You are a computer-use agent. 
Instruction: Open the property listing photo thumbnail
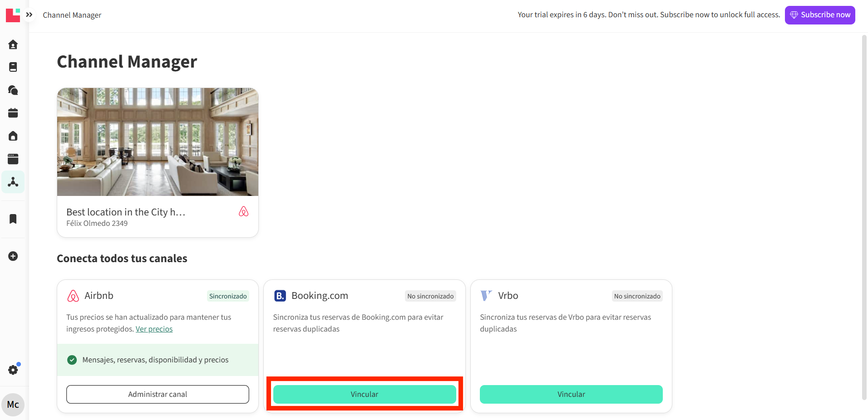pos(158,142)
